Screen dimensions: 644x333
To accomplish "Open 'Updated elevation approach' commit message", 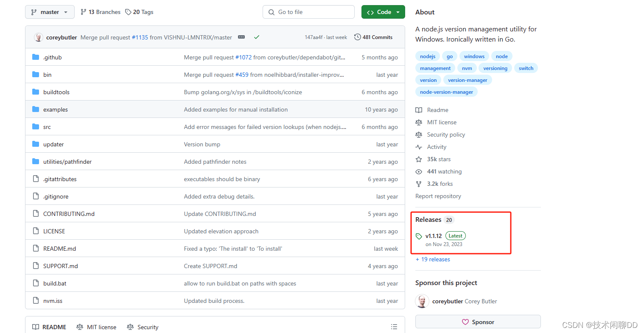I will pyautogui.click(x=221, y=231).
